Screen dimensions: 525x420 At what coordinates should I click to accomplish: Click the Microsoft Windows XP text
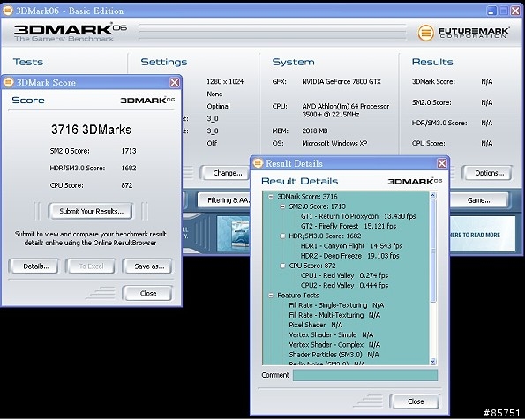pos(334,143)
